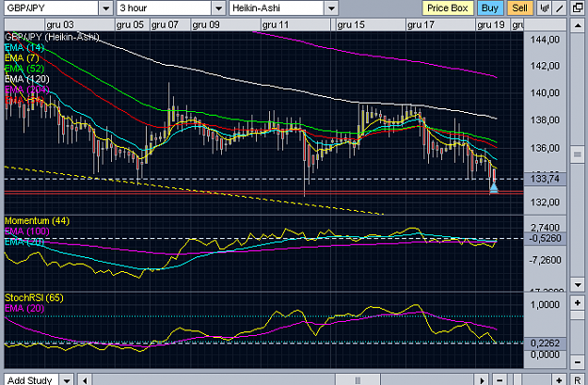Click the EMA (20) label under StochRSI
This screenshot has width=588, height=385.
click(24, 309)
